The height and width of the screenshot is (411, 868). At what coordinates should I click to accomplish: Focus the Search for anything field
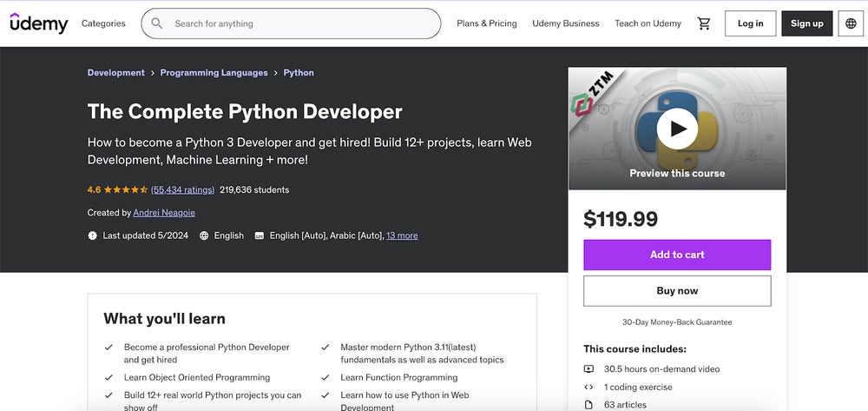291,23
